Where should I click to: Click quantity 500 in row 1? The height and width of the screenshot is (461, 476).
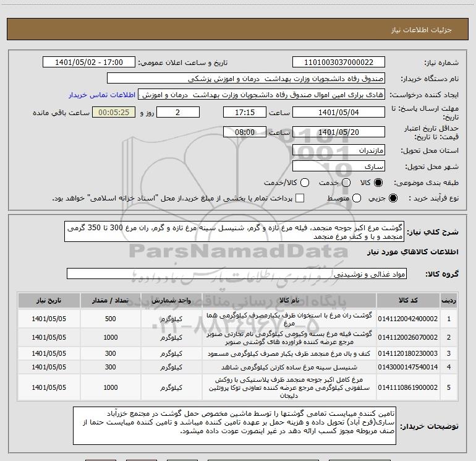[111, 319]
